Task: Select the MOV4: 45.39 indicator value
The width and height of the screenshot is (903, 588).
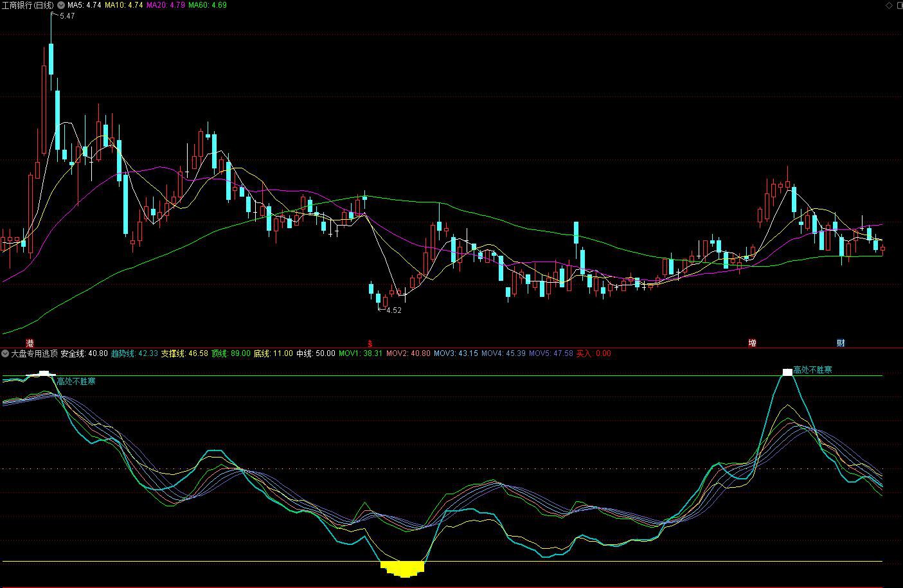Action: (503, 353)
